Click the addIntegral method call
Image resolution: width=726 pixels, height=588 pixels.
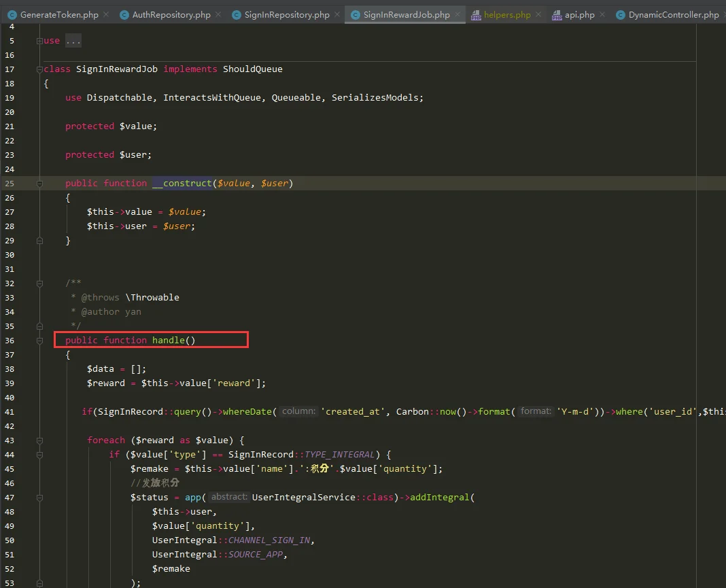pos(439,498)
